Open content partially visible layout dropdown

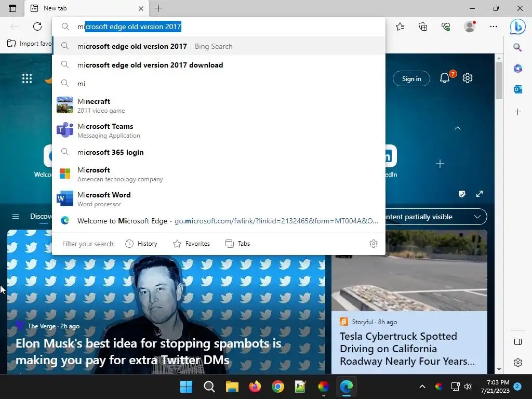[x=478, y=217]
